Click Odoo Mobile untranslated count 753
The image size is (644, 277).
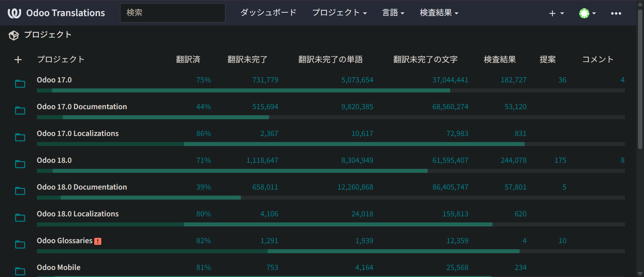coord(272,268)
